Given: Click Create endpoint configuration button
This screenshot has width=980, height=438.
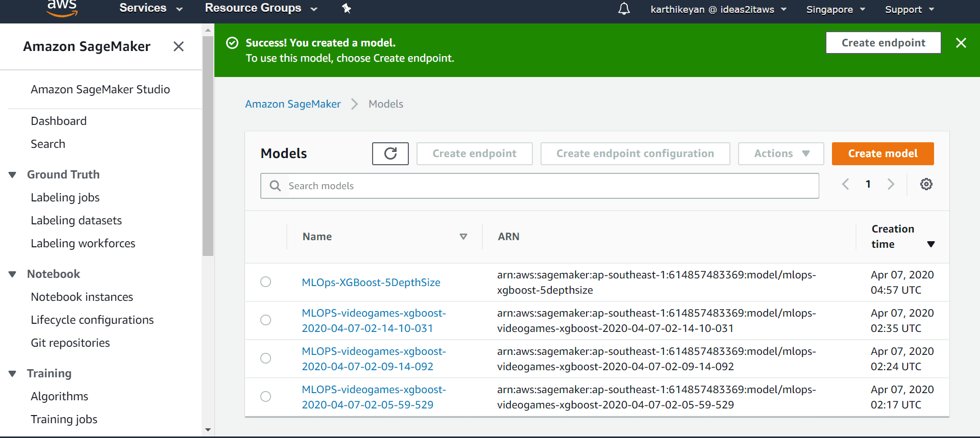Looking at the screenshot, I should coord(635,153).
